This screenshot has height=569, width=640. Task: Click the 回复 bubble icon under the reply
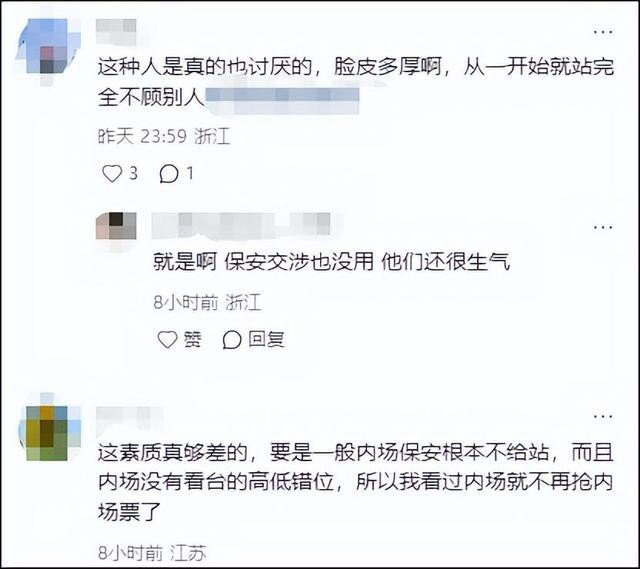[x=232, y=340]
